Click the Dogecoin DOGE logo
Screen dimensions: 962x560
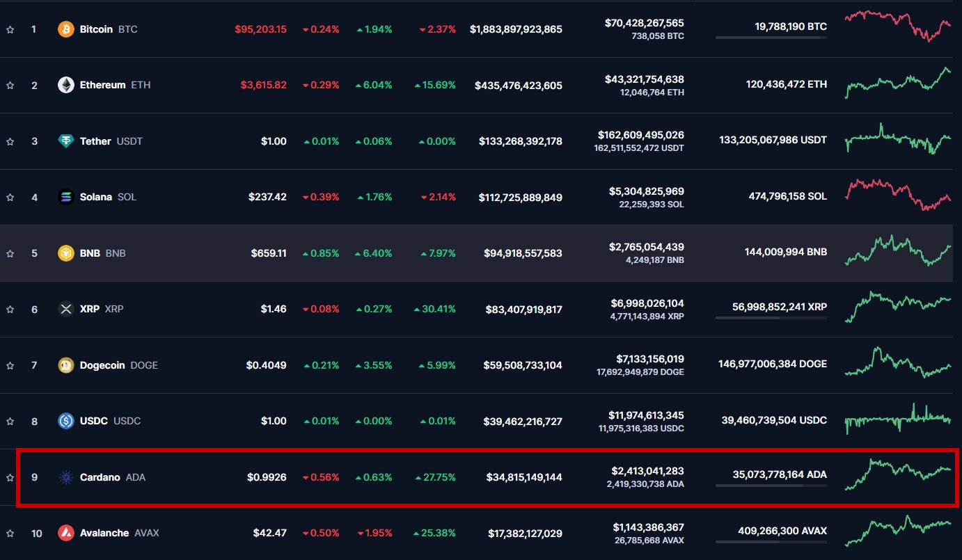pyautogui.click(x=66, y=365)
